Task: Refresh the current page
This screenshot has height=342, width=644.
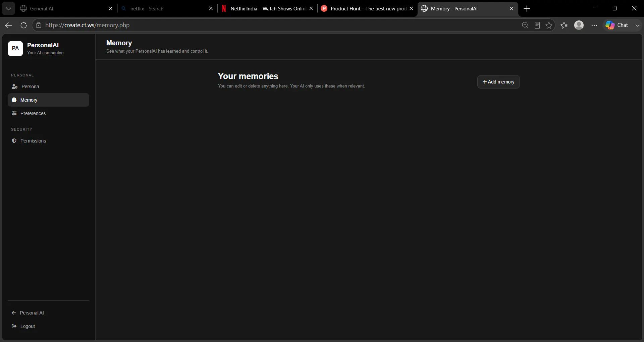Action: click(23, 25)
